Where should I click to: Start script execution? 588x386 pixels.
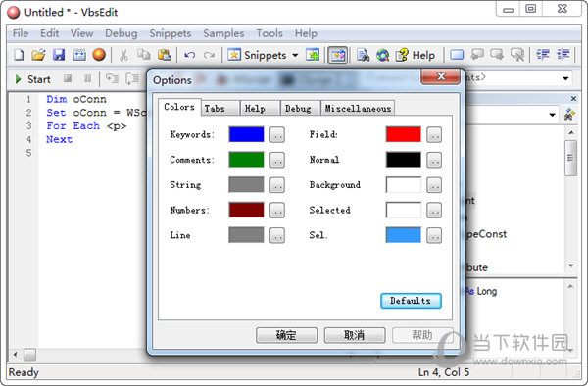tap(32, 79)
